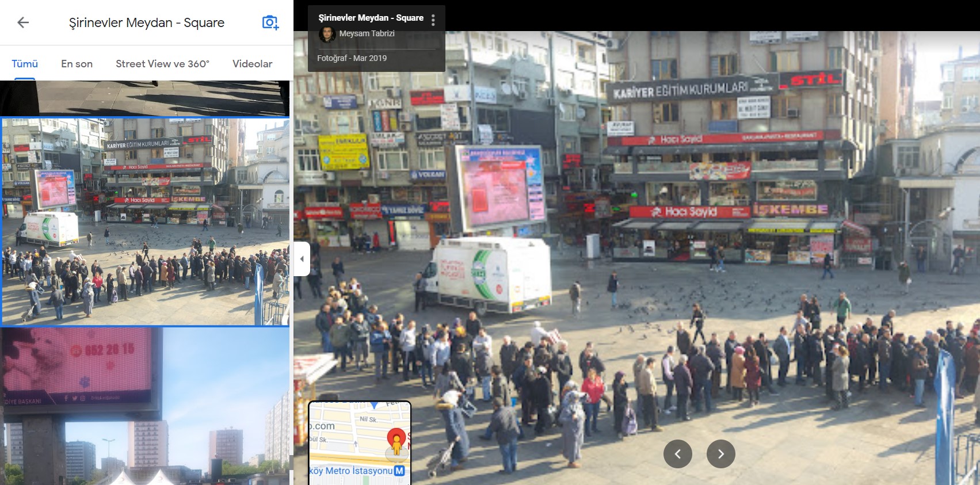This screenshot has height=485, width=980.
Task: Open the partially visible top thumbnail
Action: (146, 98)
